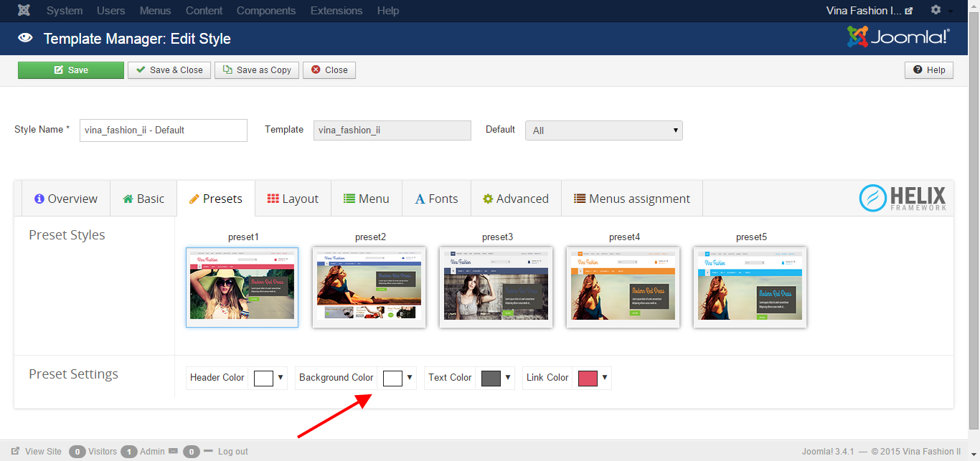Click the eye icon beside Template Manager title
Viewport: 980px width, 461px height.
(26, 39)
